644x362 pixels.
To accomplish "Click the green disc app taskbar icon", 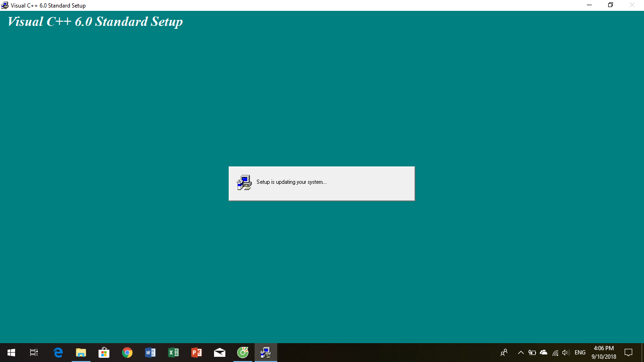I will pos(242,353).
